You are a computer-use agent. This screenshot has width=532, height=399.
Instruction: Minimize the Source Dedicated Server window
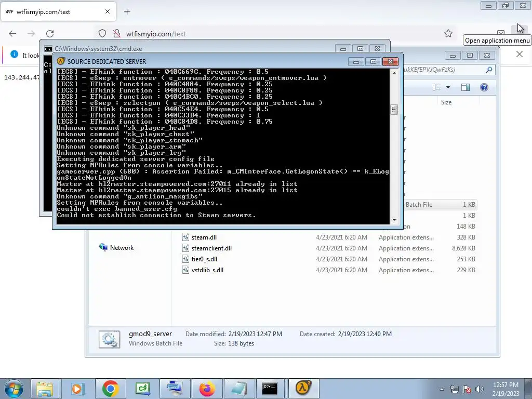(x=356, y=61)
